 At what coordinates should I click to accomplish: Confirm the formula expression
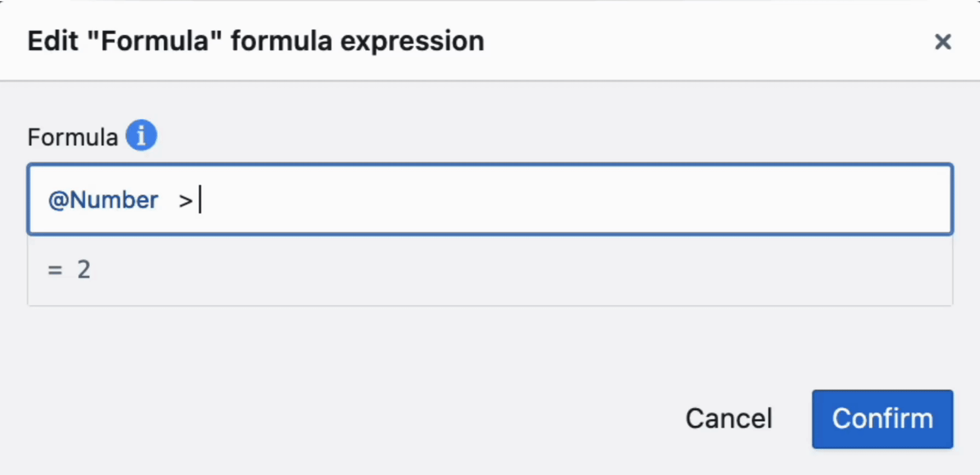[x=882, y=419]
